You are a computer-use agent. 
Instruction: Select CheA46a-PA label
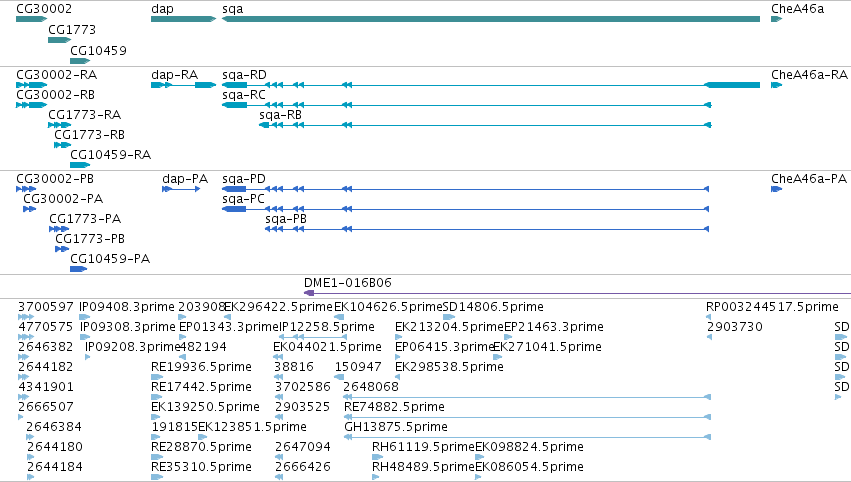pyautogui.click(x=809, y=179)
